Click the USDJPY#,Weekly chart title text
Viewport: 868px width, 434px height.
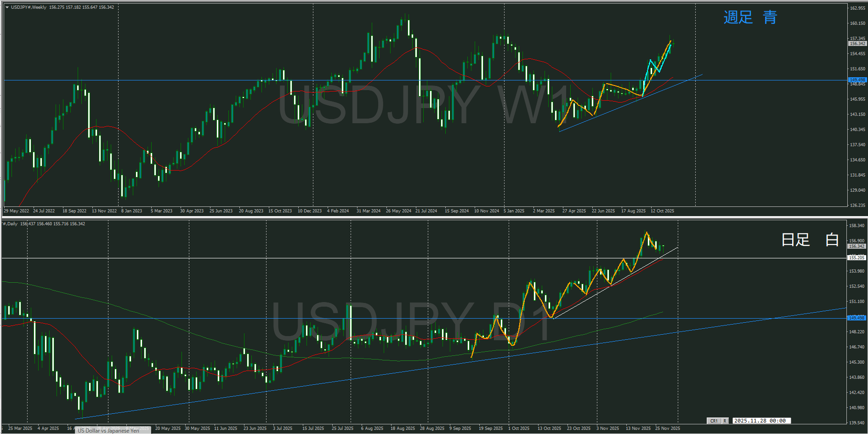pos(28,7)
